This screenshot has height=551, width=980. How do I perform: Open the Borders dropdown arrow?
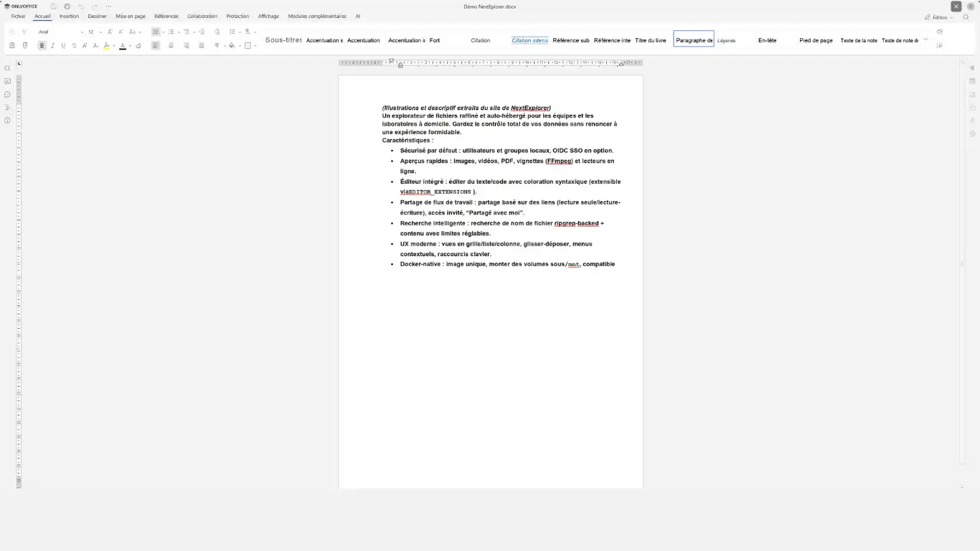(x=255, y=45)
